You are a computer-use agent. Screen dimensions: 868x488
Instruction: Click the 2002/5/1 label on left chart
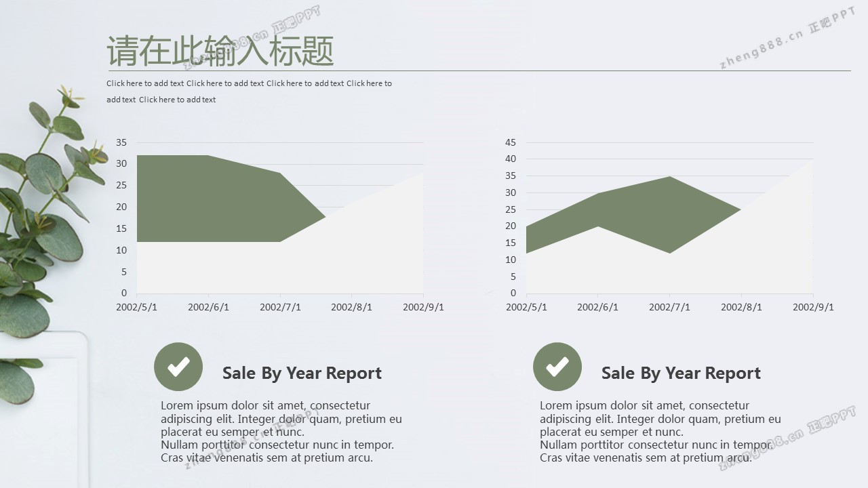coord(136,307)
